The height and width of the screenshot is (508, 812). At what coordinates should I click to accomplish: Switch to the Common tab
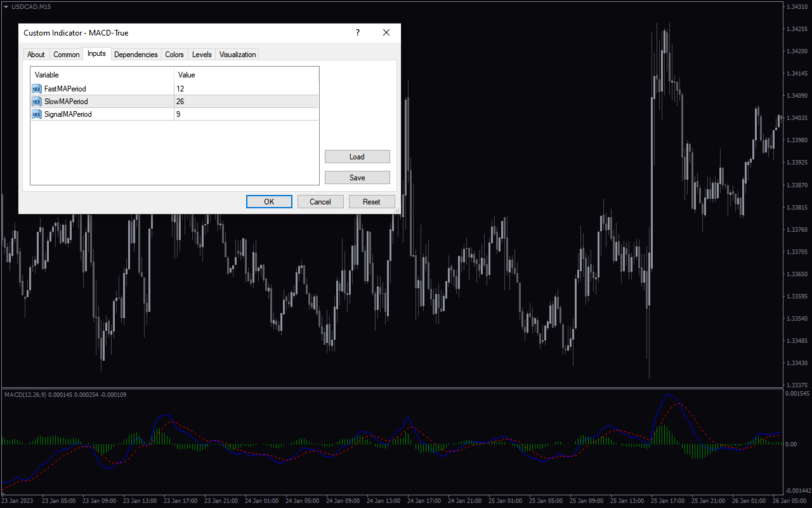(x=67, y=55)
